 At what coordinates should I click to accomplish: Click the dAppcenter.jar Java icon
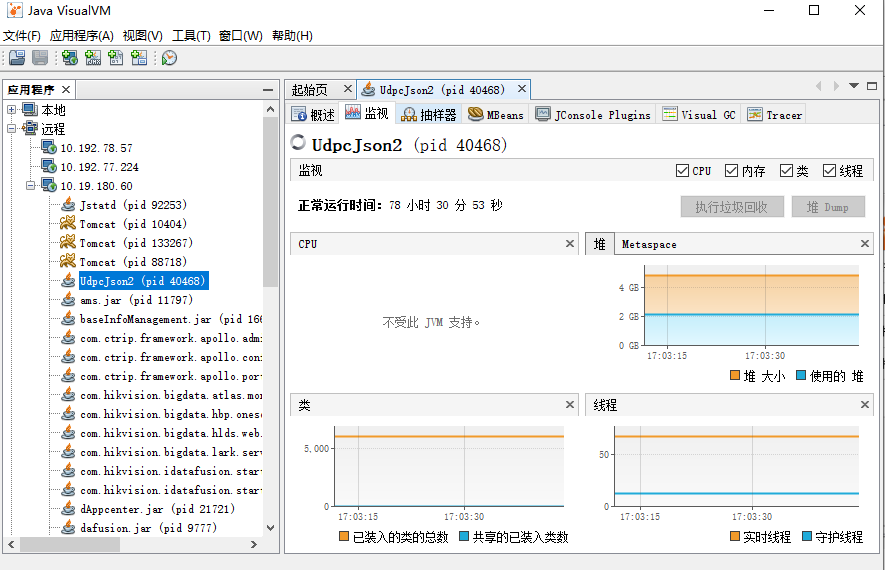click(x=68, y=508)
